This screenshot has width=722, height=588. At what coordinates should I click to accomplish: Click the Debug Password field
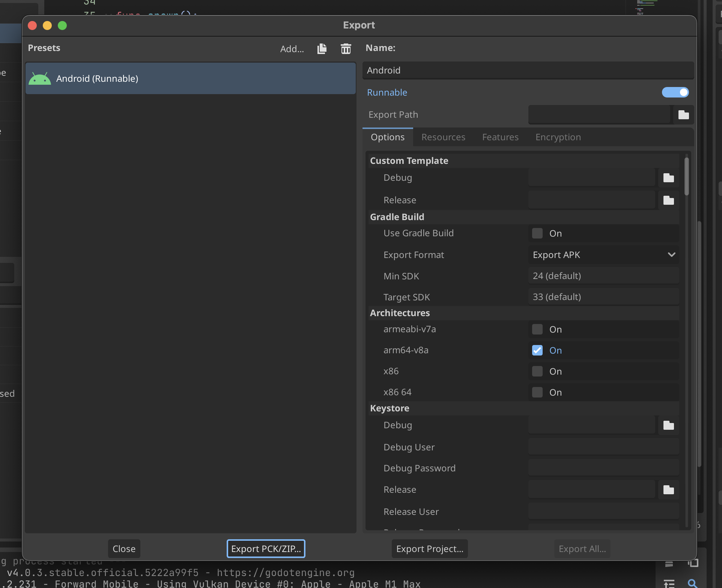click(603, 468)
